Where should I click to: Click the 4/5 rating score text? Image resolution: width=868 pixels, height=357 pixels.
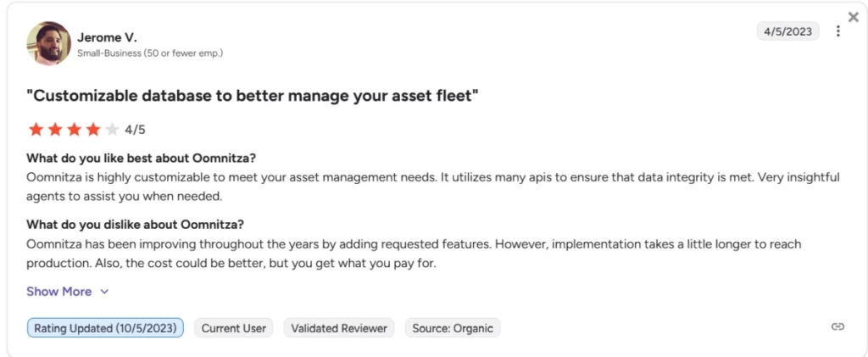click(136, 130)
